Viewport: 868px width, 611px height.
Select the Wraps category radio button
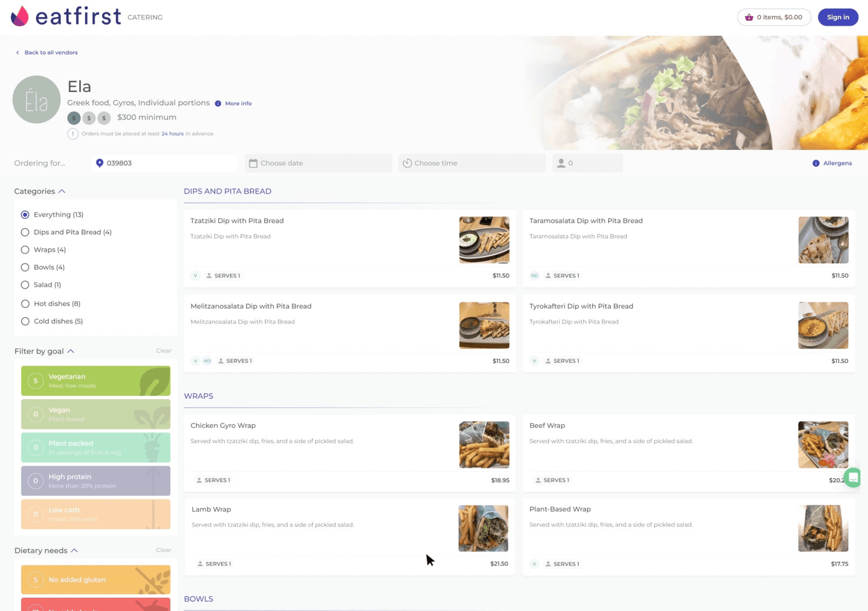point(25,250)
